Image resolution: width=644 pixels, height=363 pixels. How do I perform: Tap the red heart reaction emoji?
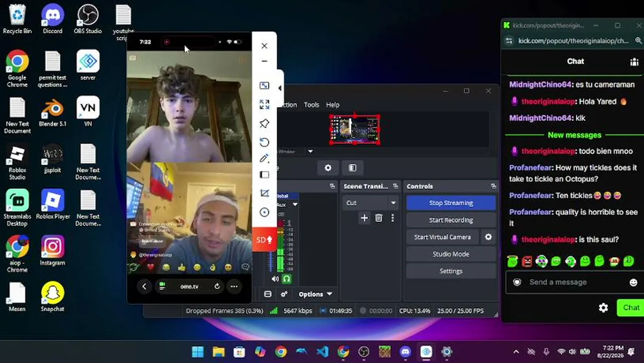pos(150,267)
